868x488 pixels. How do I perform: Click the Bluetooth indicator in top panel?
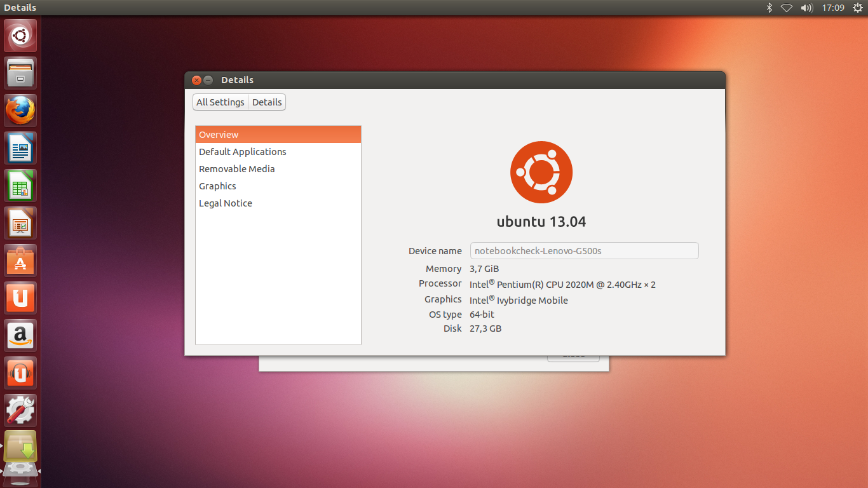(768, 8)
